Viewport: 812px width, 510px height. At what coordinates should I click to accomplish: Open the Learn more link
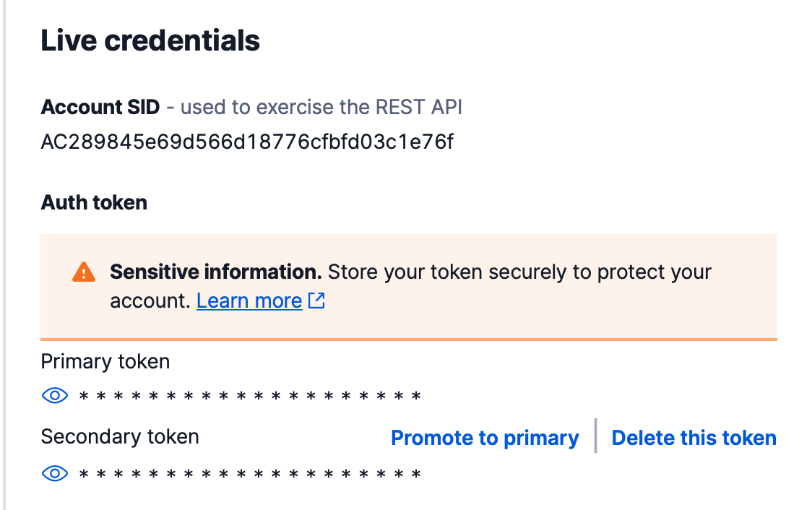[x=249, y=301]
